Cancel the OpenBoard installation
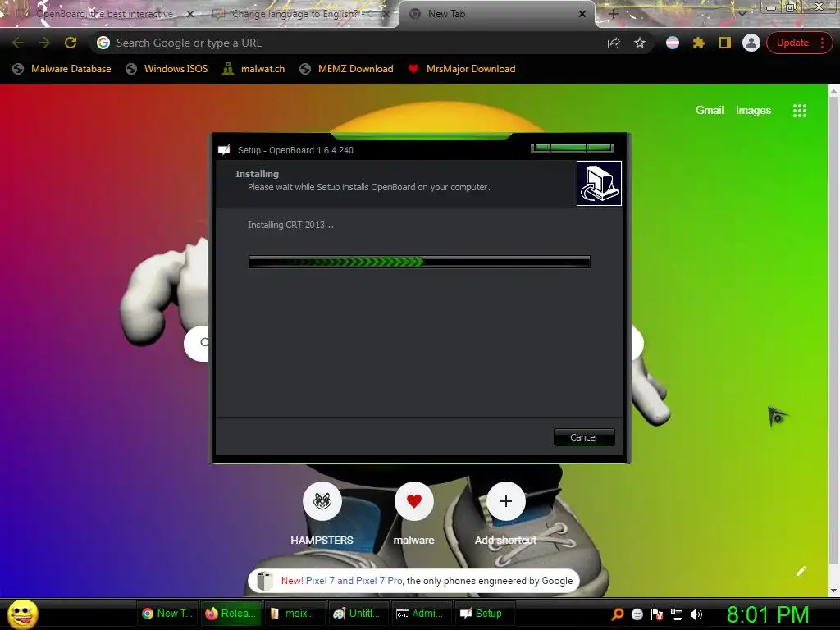This screenshot has width=840, height=630. [583, 437]
